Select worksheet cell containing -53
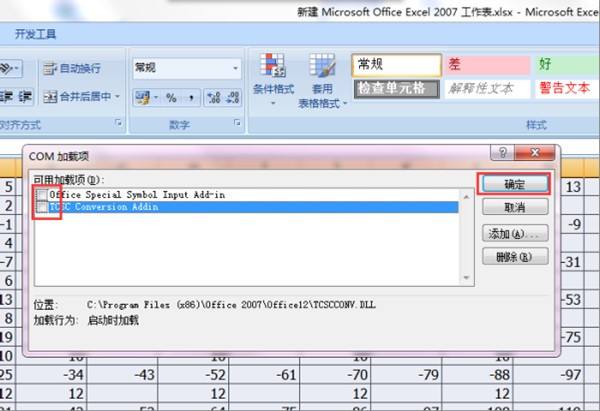The height and width of the screenshot is (411, 600). pyautogui.click(x=572, y=300)
